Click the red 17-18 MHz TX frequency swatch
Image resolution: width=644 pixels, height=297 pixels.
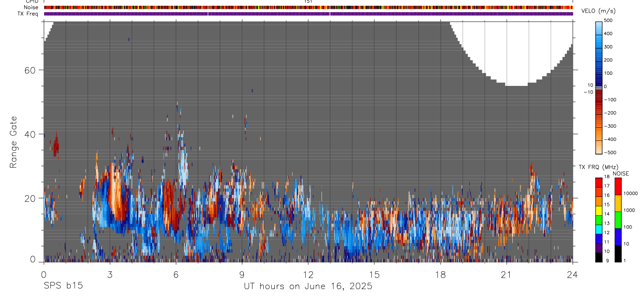[599, 182]
